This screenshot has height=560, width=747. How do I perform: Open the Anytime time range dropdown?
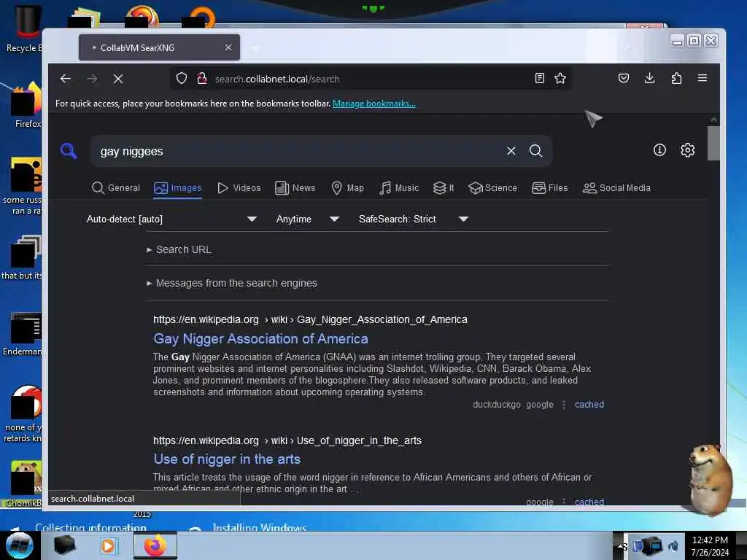click(x=308, y=219)
